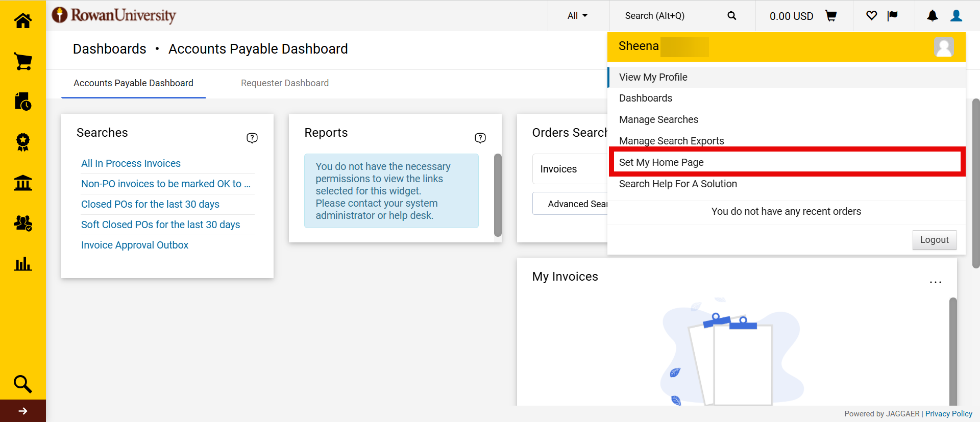Screen dimensions: 980x422
Task: Open the Reporting bar chart sidebar icon
Action: tap(22, 264)
